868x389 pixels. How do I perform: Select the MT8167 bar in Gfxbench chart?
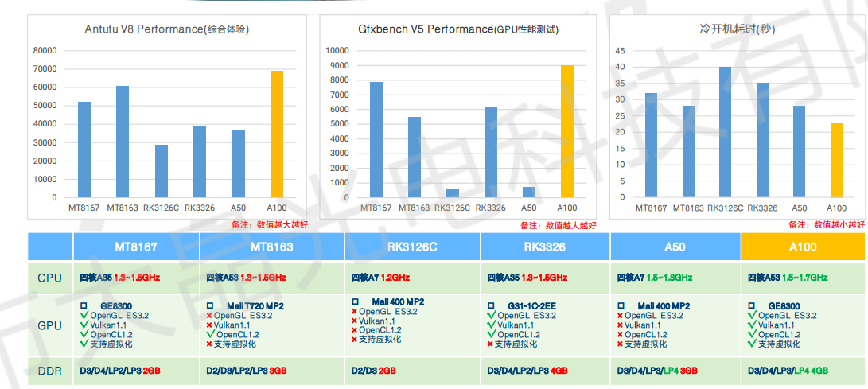tap(376, 139)
